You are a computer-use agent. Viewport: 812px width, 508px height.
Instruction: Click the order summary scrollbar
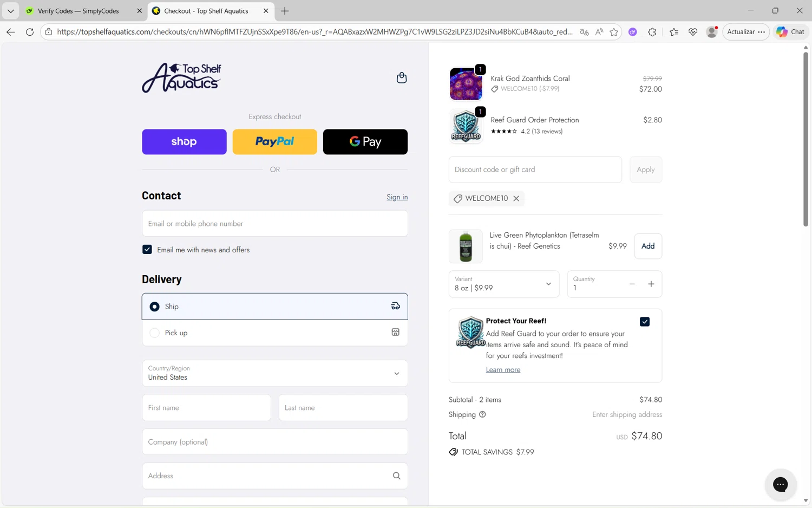coord(806,140)
